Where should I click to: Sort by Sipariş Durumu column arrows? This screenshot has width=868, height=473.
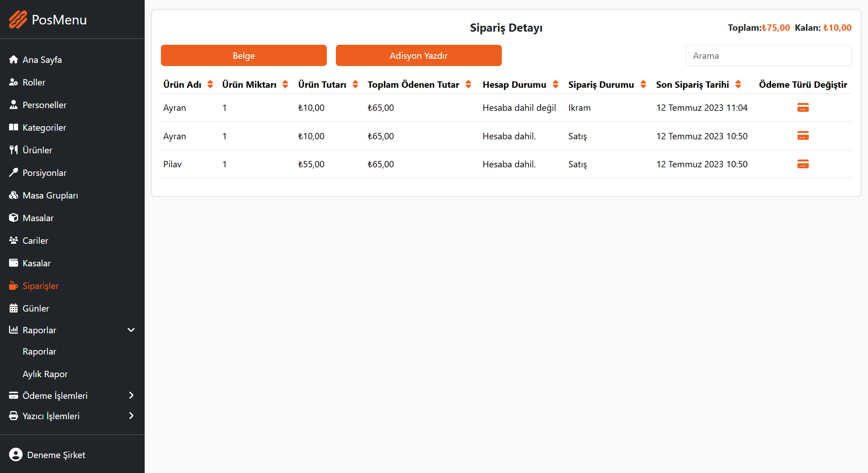click(643, 85)
